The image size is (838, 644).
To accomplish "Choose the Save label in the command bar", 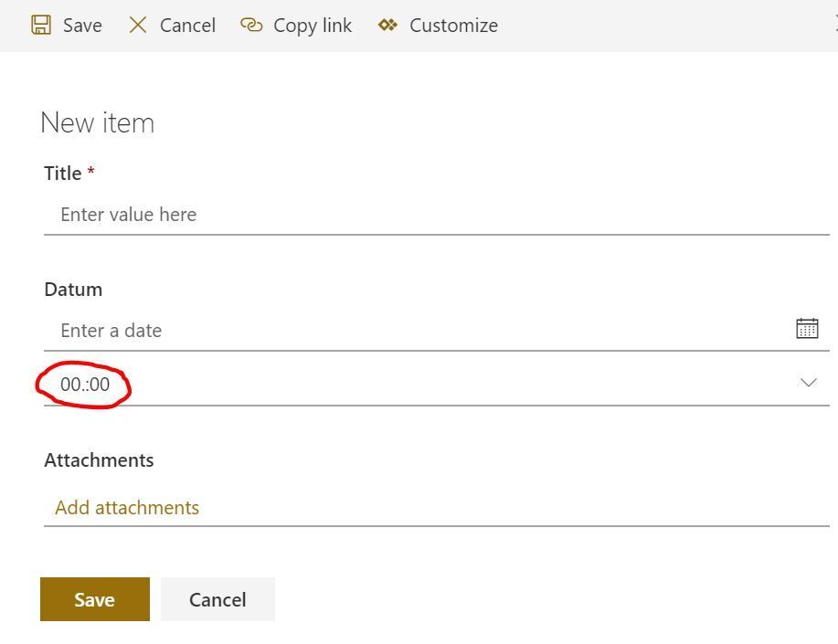I will tap(82, 26).
